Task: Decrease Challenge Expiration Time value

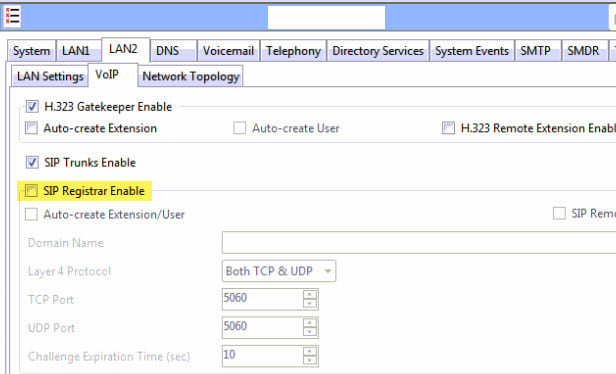Action: point(310,360)
